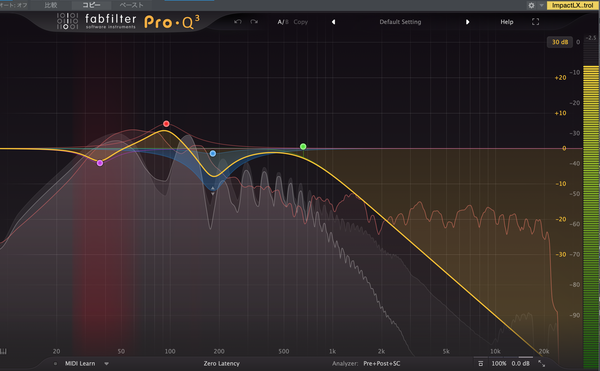Click the redo arrow icon
Image resolution: width=600 pixels, height=371 pixels.
point(254,22)
